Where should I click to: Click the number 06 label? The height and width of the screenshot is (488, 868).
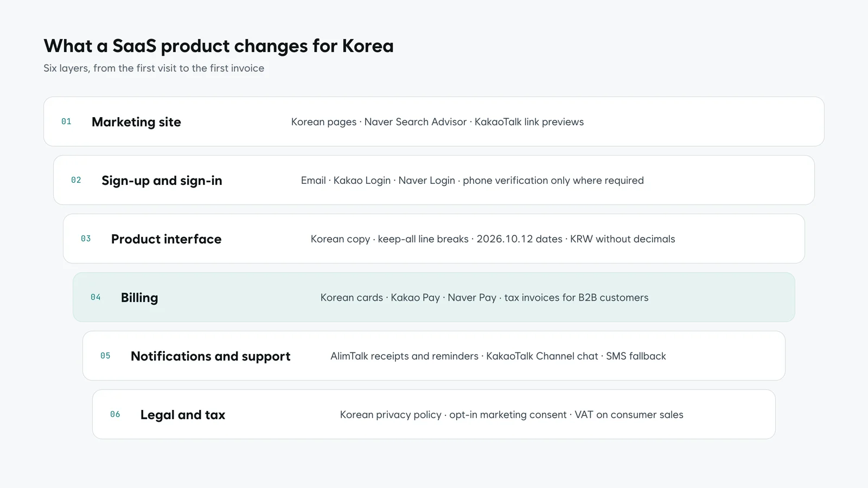(x=115, y=414)
